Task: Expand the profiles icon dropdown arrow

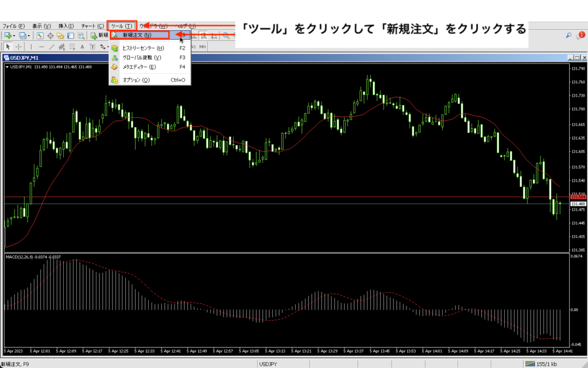Action: [29, 36]
